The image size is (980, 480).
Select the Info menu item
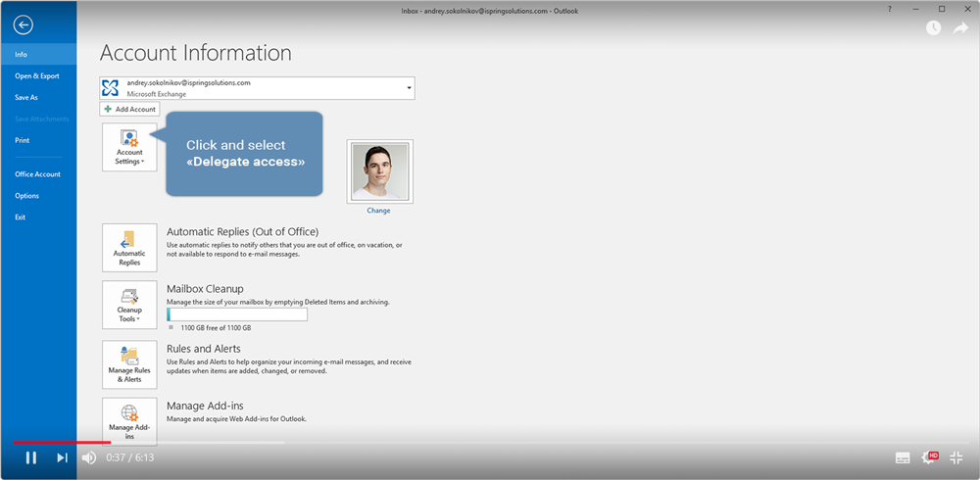pyautogui.click(x=39, y=55)
